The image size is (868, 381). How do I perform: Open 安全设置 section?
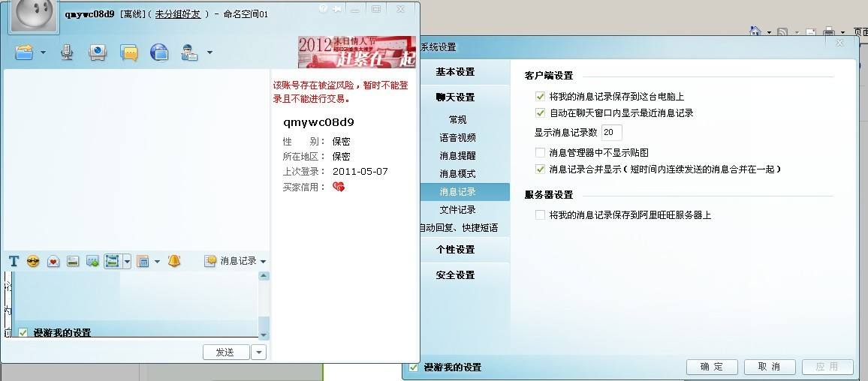455,274
